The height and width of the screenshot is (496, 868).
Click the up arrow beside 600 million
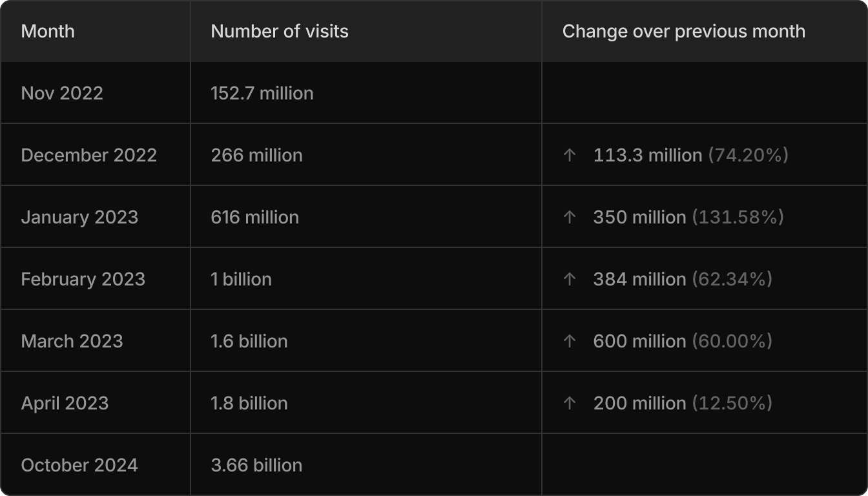click(x=569, y=341)
